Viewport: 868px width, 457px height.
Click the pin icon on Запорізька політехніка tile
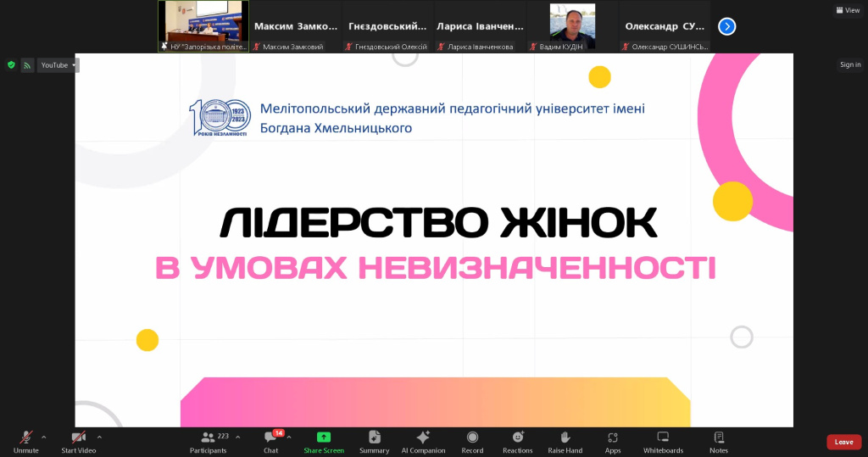pyautogui.click(x=164, y=47)
